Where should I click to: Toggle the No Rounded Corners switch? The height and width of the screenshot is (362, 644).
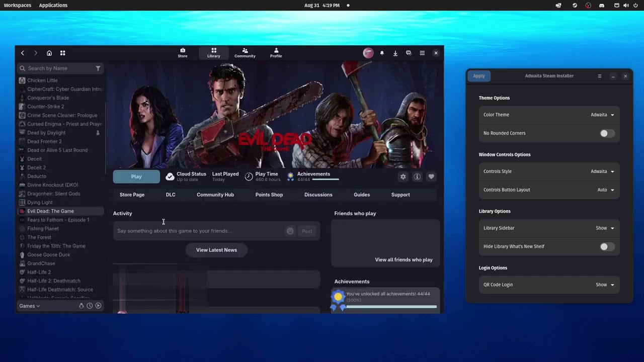607,133
